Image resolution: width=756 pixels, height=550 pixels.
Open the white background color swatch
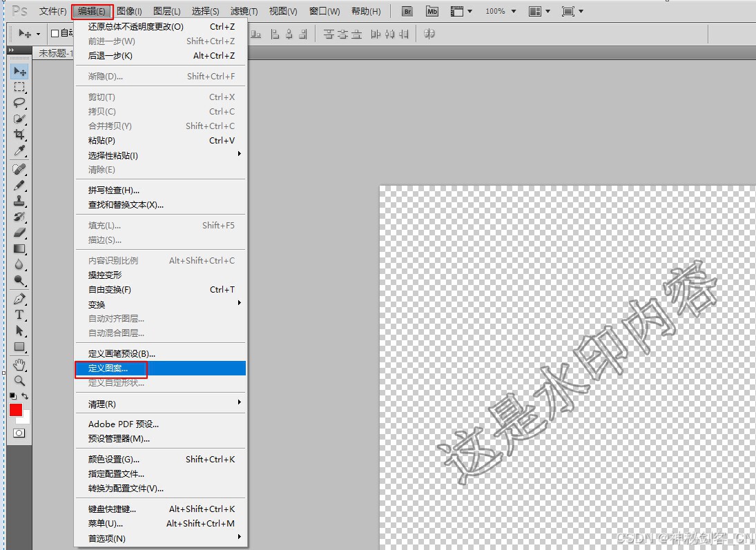point(26,418)
